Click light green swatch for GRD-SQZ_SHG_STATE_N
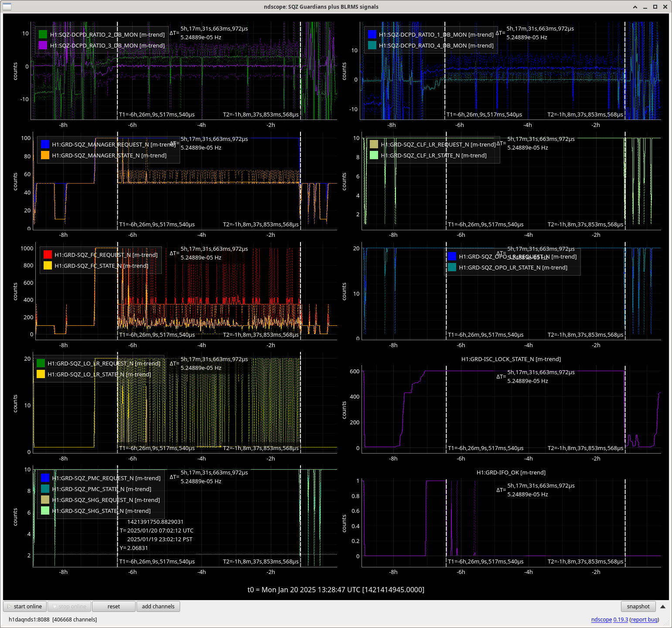 pos(45,511)
